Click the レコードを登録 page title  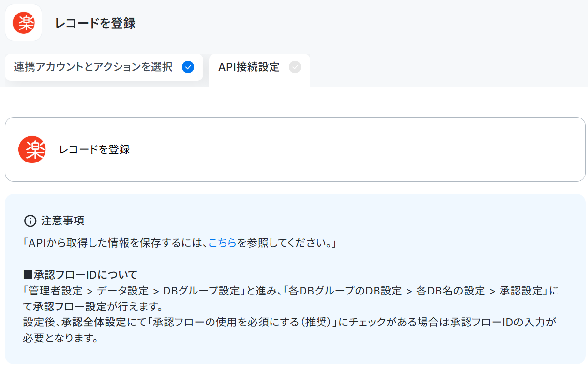pyautogui.click(x=95, y=23)
